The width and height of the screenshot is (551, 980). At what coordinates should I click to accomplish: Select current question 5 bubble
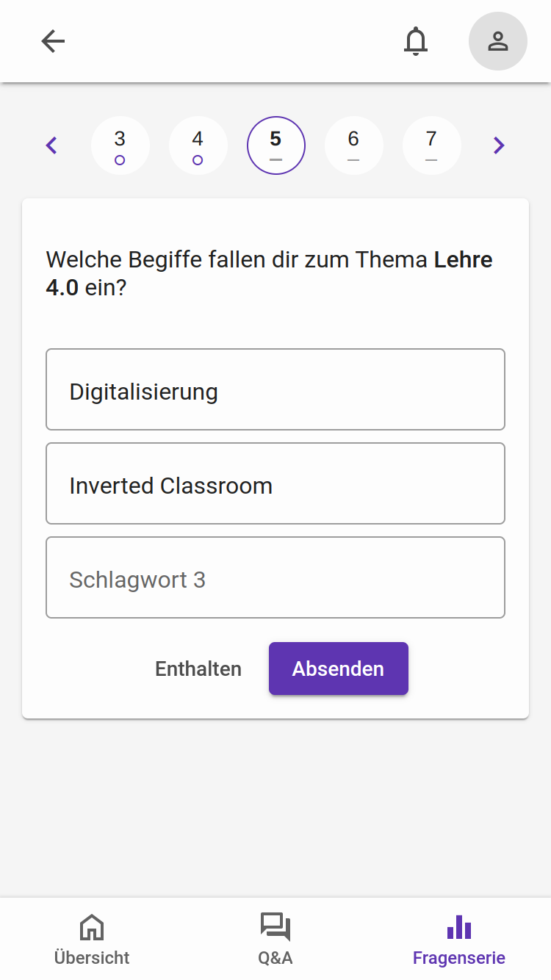point(275,145)
